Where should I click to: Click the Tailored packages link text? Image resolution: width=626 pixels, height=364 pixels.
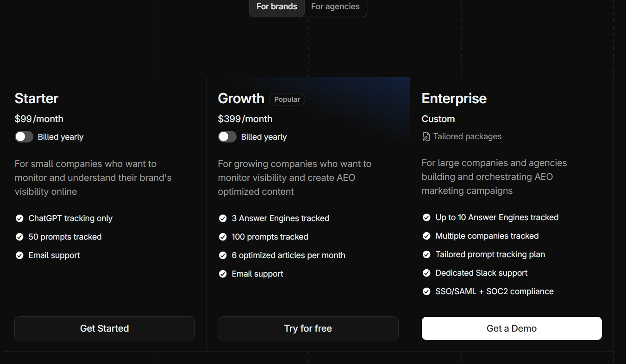(x=467, y=136)
